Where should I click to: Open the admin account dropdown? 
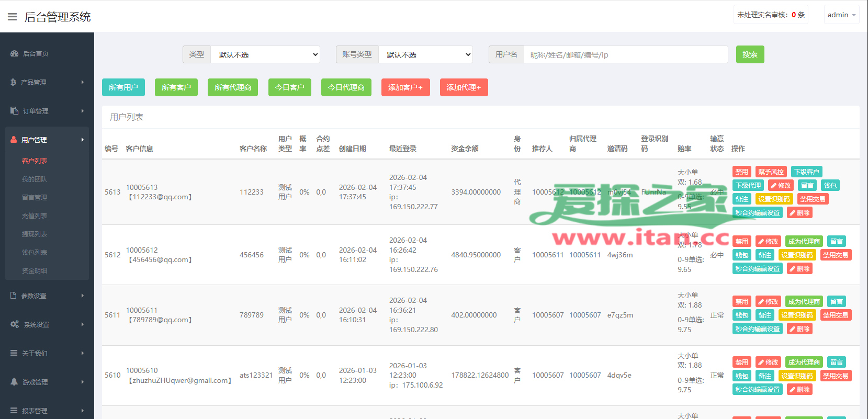841,15
